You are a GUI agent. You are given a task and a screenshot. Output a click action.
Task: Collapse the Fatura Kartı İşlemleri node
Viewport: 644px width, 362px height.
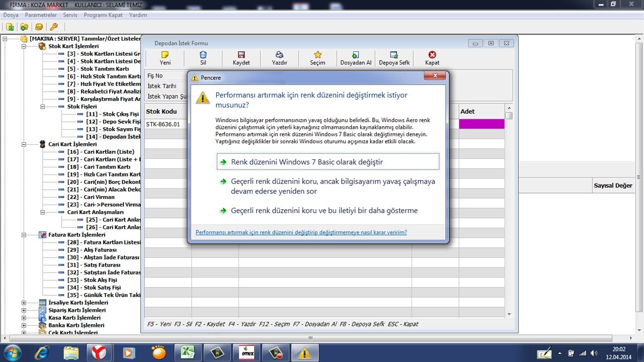pos(24,235)
